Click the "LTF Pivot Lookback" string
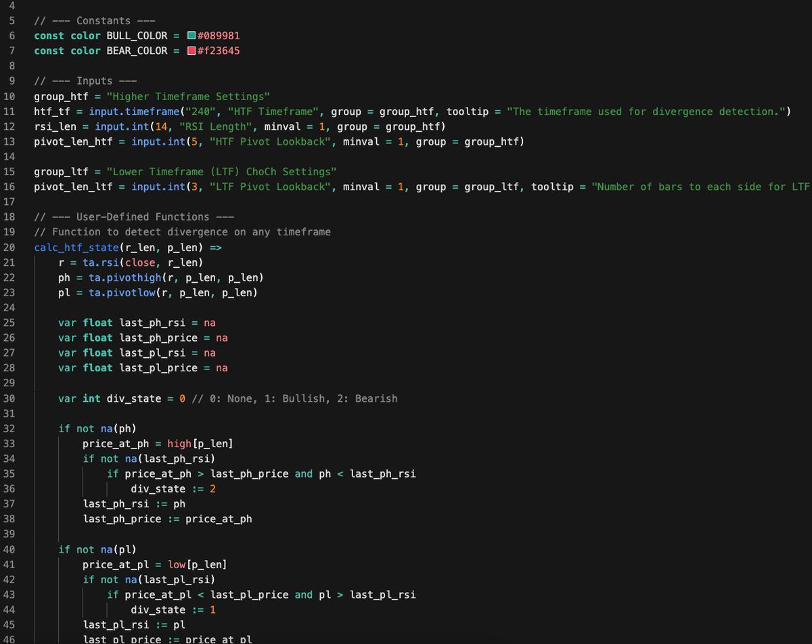This screenshot has width=812, height=644. [270, 187]
